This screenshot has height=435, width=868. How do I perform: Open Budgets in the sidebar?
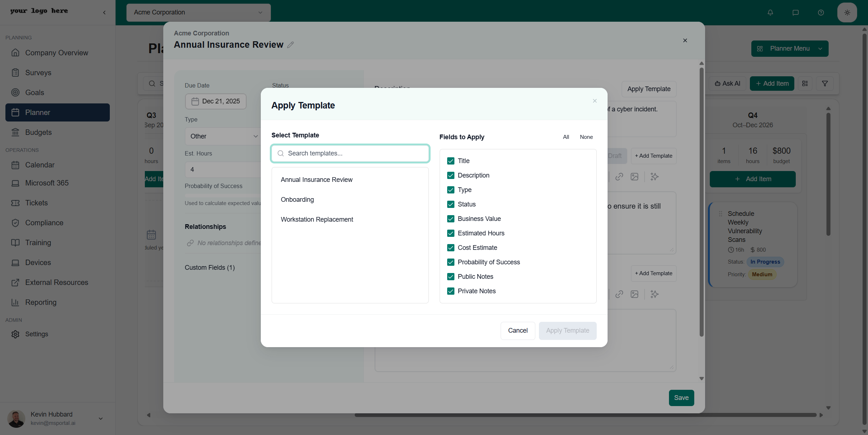pyautogui.click(x=38, y=132)
